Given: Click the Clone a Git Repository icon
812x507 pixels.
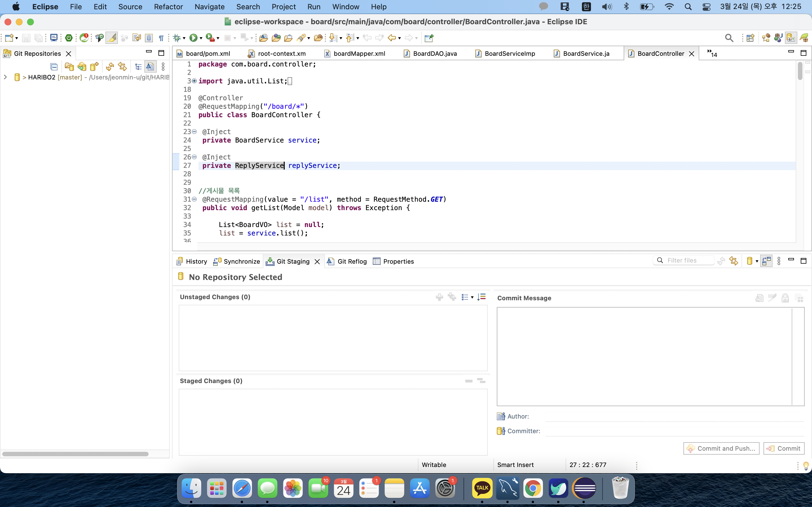Looking at the screenshot, I should pyautogui.click(x=82, y=67).
